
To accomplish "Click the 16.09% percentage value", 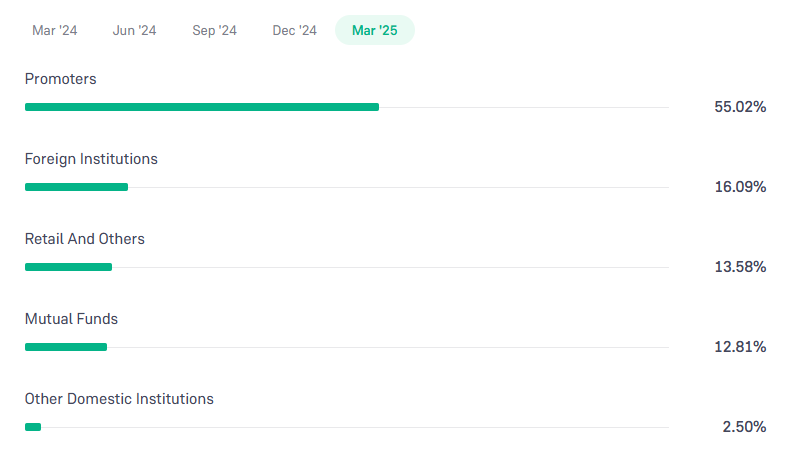I will (740, 187).
